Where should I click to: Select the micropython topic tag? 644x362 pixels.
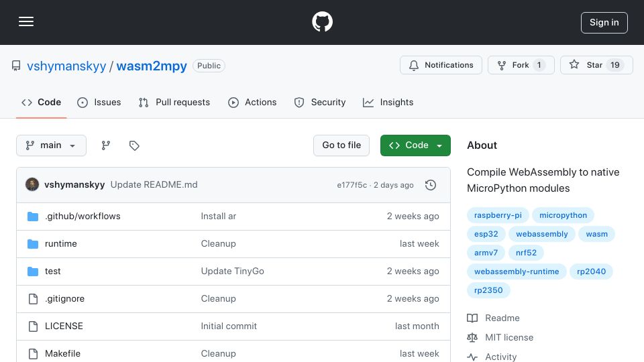[563, 215]
